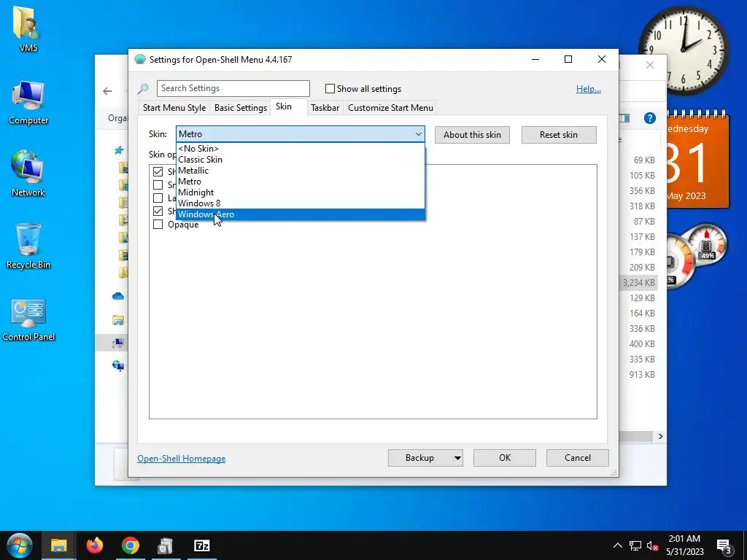Select OneDrive cloud icon in Explorer sidebar

(x=118, y=296)
